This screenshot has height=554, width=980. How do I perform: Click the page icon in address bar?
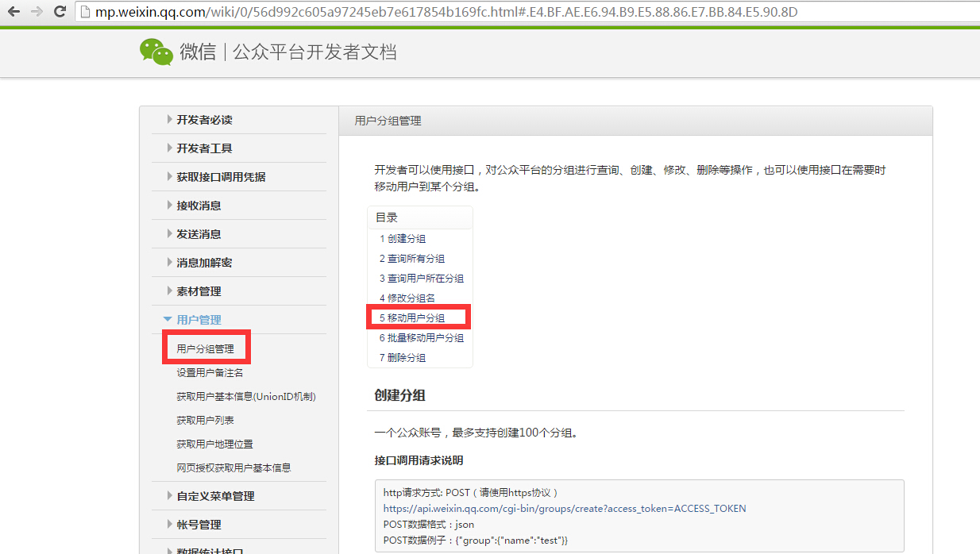pyautogui.click(x=87, y=13)
